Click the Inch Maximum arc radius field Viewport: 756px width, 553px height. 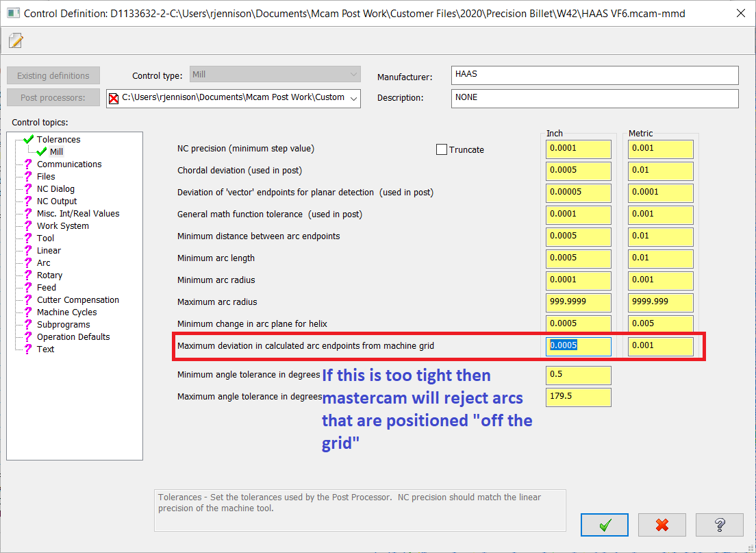tap(578, 302)
